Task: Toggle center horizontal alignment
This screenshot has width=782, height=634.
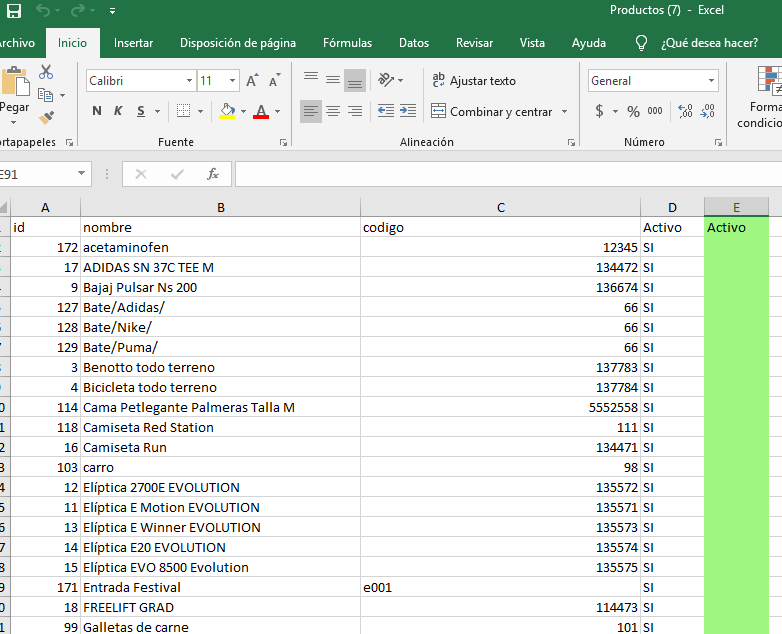Action: 333,111
